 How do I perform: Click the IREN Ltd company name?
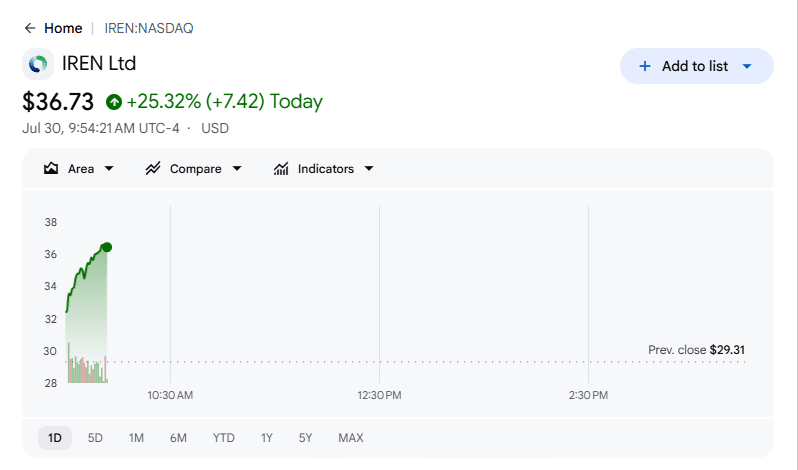click(99, 64)
